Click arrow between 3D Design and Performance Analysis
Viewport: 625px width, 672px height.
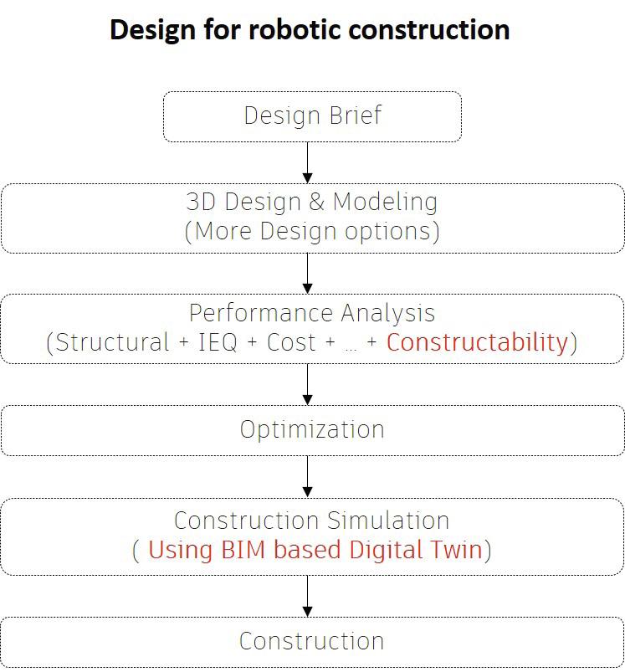[x=308, y=274]
